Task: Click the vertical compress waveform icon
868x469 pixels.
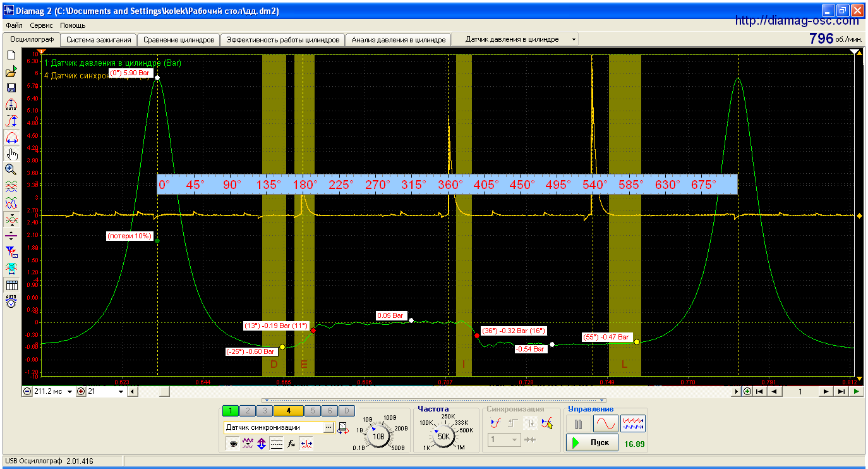Action: click(11, 219)
